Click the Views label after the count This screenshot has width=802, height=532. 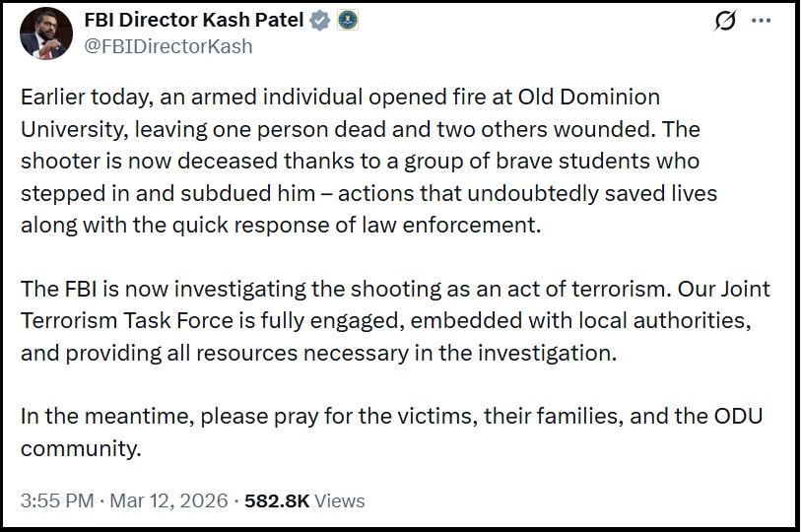(x=340, y=500)
